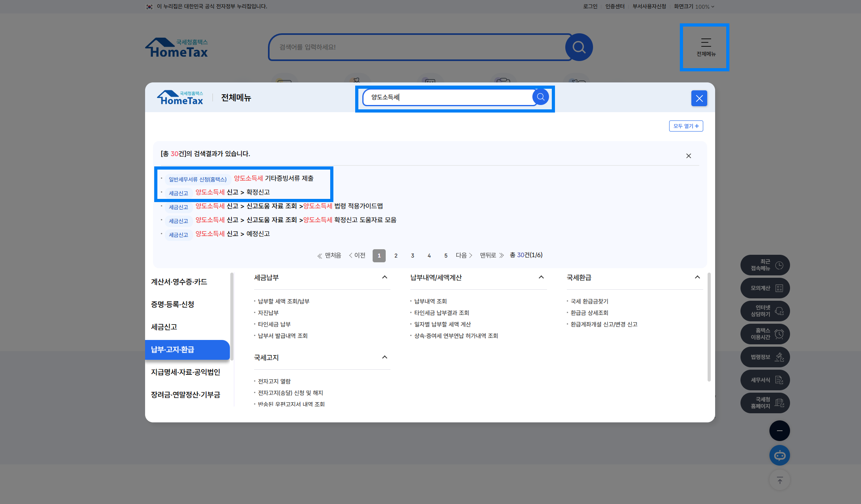Go to results page 3
Image resolution: width=861 pixels, height=504 pixels.
coord(412,256)
